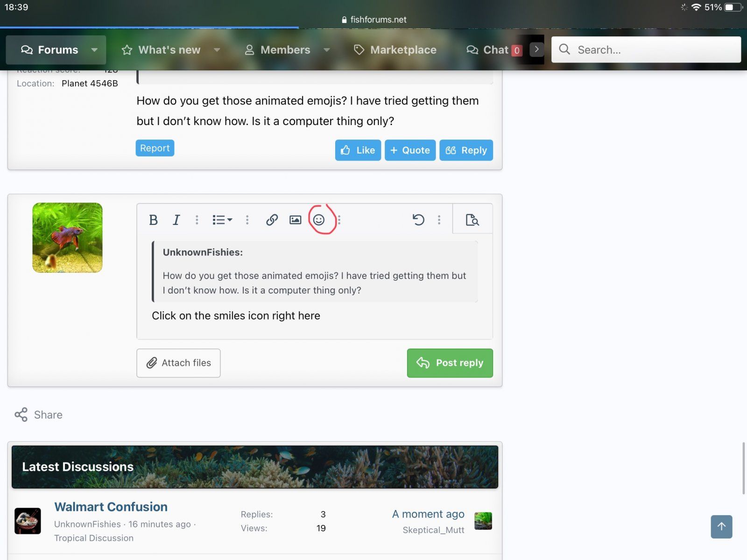Screen dimensions: 747x560
Task: Insert a link with the chain icon
Action: click(x=272, y=220)
